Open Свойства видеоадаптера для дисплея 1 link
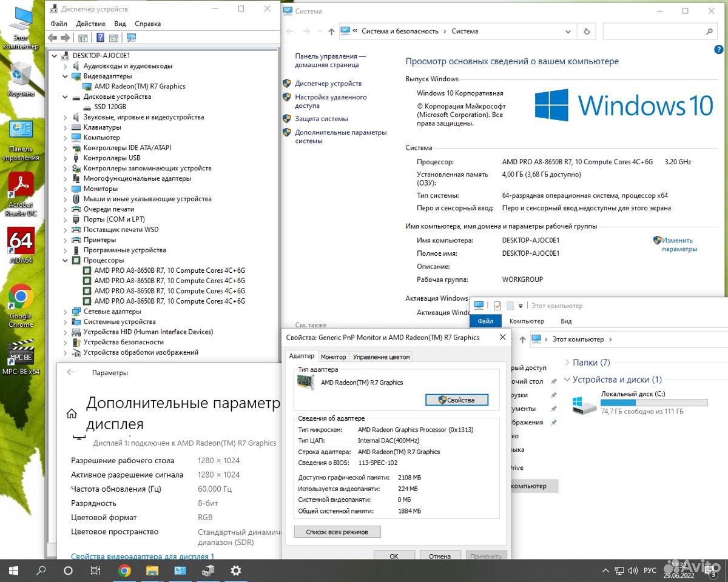Screen dimensions: 728x582 [143, 556]
